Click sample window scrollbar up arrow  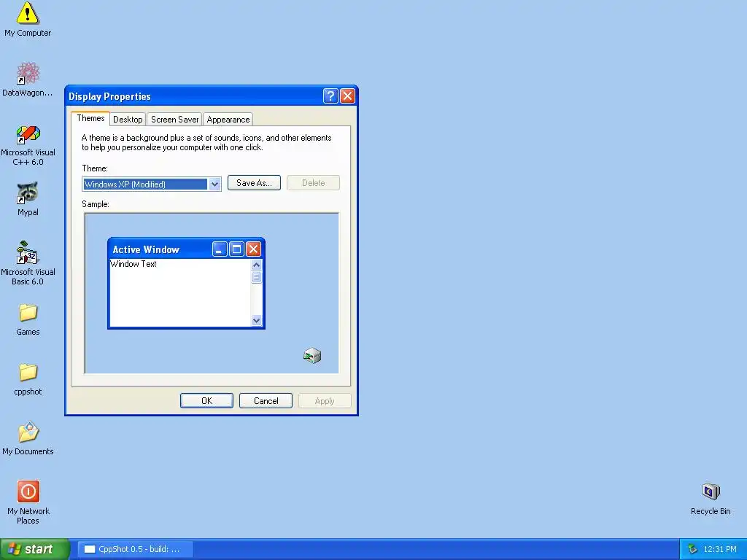click(256, 265)
